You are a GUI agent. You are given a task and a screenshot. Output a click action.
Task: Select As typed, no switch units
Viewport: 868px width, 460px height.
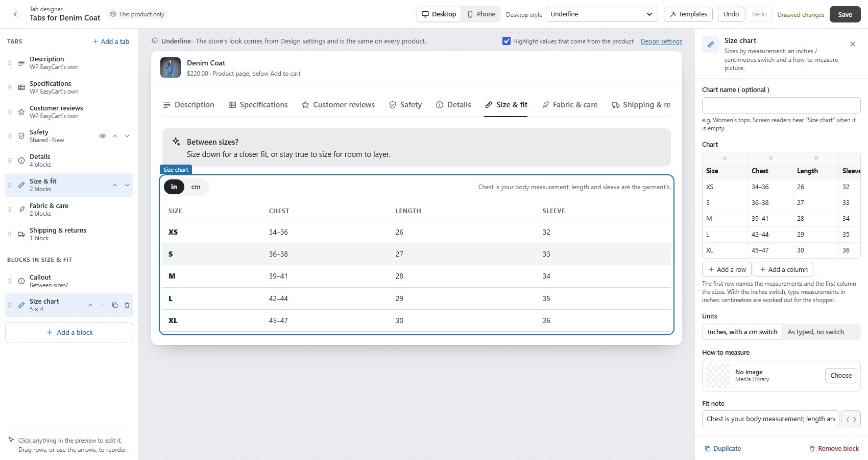pos(815,332)
